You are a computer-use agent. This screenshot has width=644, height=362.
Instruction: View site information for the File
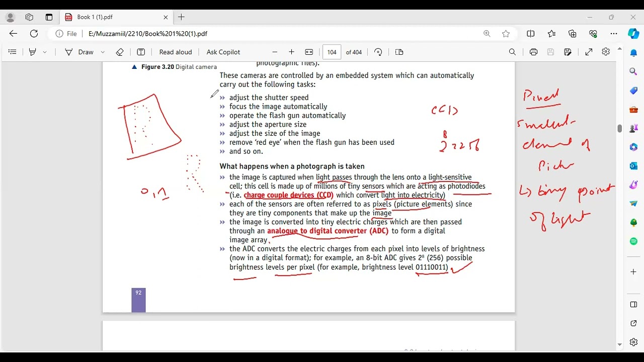pyautogui.click(x=66, y=34)
